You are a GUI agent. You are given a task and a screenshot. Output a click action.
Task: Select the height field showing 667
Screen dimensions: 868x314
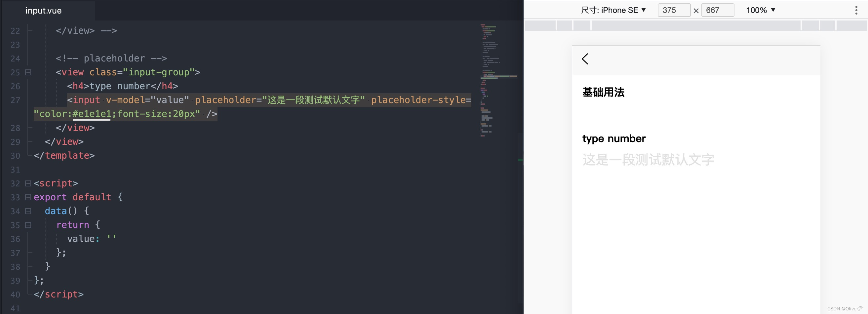717,10
